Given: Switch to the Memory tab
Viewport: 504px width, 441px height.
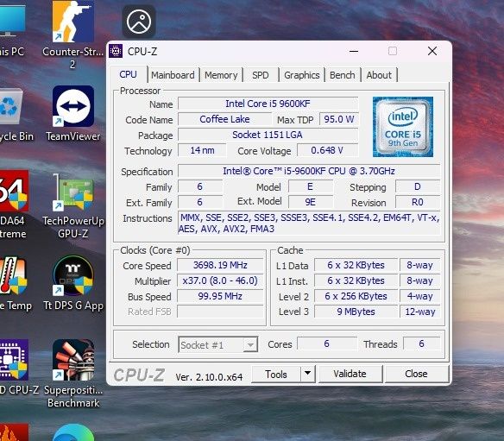Looking at the screenshot, I should click(x=221, y=75).
